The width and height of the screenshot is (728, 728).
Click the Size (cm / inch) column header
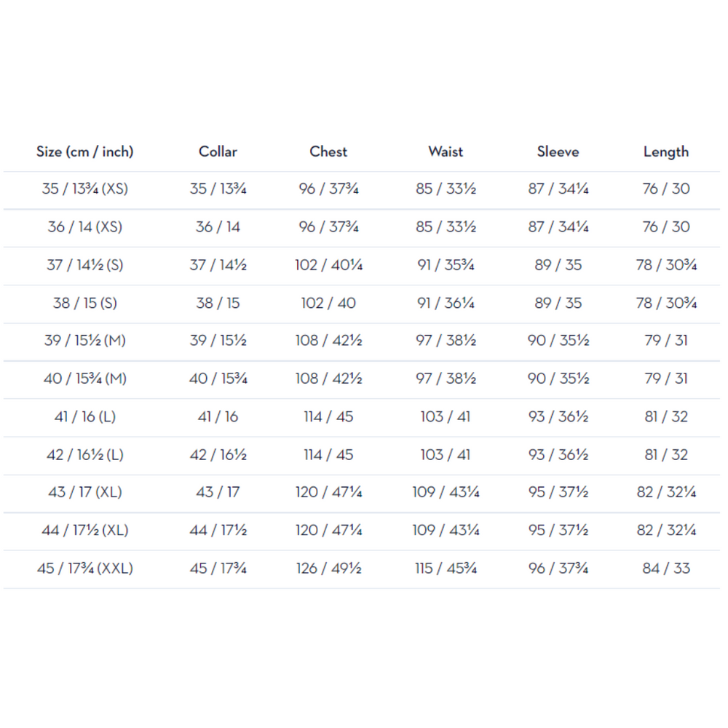pos(85,152)
